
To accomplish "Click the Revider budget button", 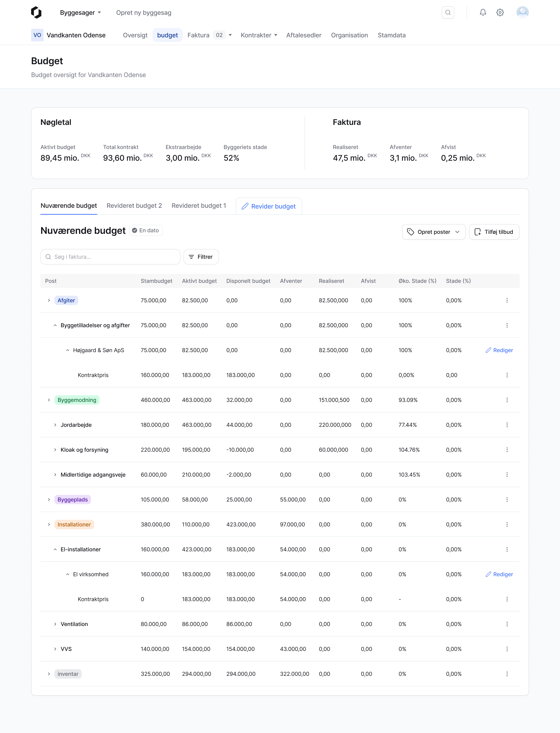I will pos(269,207).
